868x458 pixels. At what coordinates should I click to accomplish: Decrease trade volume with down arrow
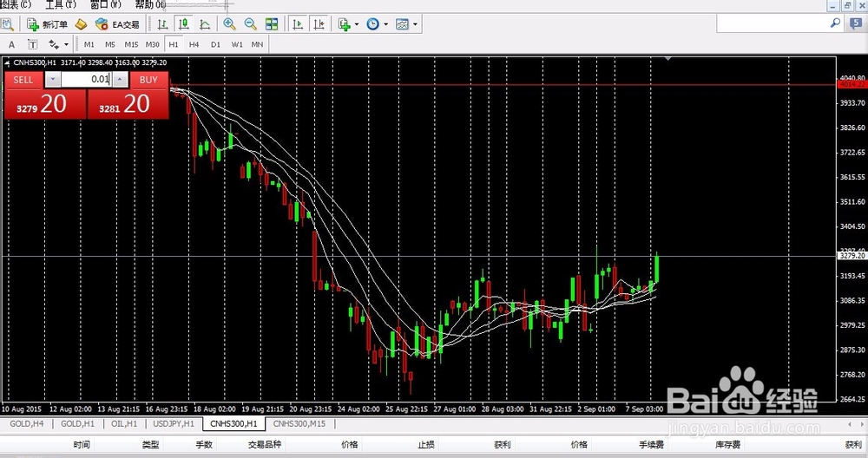53,80
